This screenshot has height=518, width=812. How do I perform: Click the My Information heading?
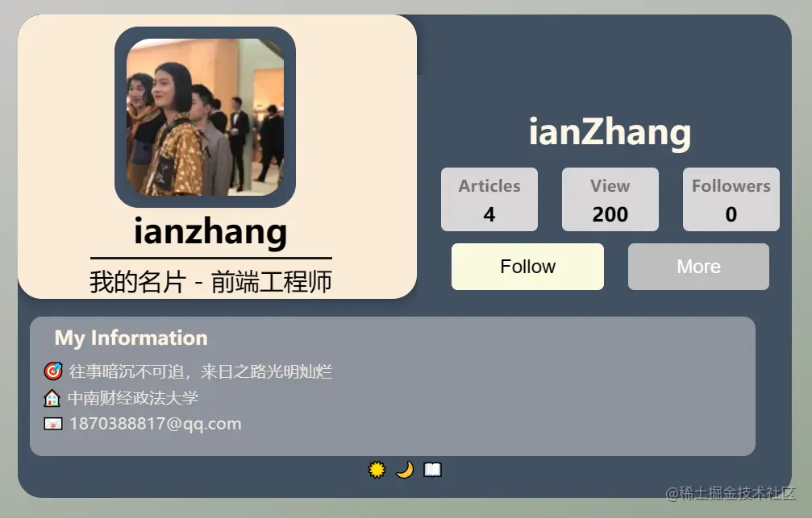point(131,338)
